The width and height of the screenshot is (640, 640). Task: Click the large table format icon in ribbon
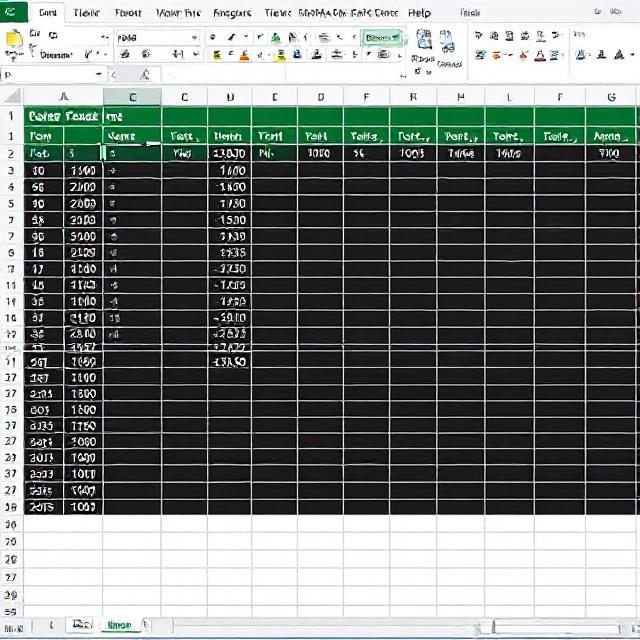point(424,40)
